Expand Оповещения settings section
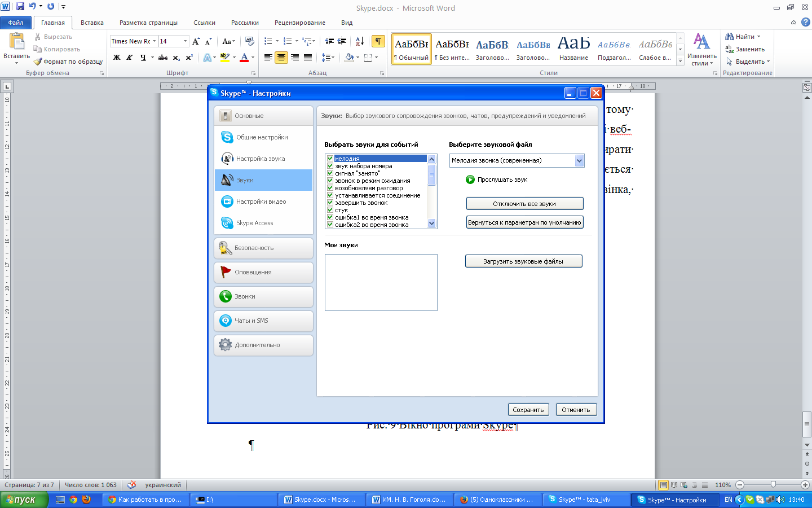The height and width of the screenshot is (508, 812). tap(263, 272)
